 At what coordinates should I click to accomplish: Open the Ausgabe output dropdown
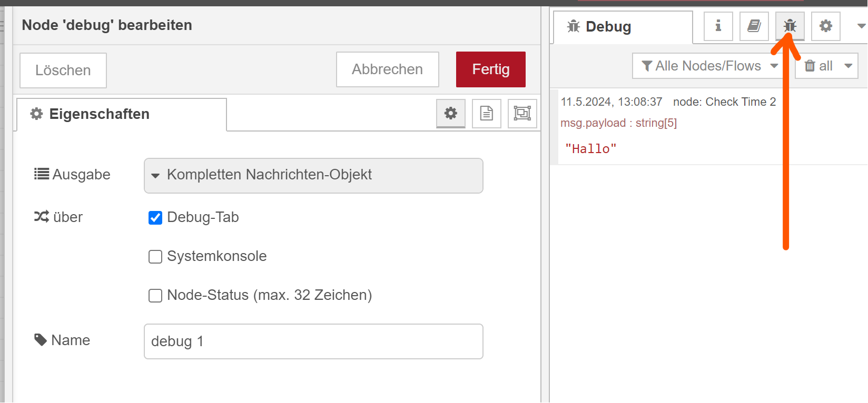(313, 176)
